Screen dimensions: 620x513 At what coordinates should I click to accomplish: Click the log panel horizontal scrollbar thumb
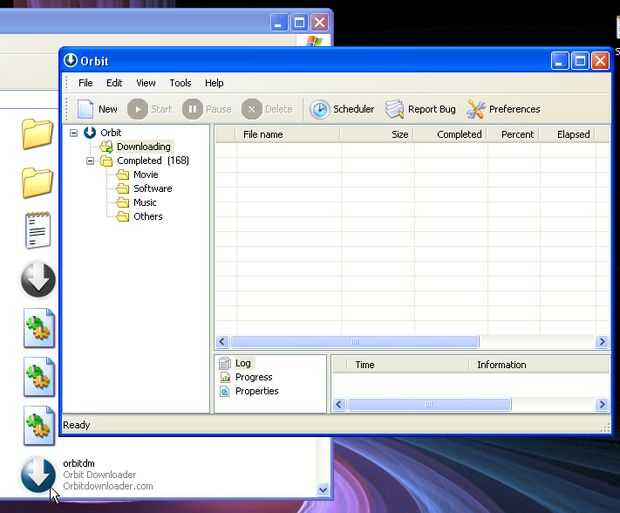pyautogui.click(x=429, y=404)
